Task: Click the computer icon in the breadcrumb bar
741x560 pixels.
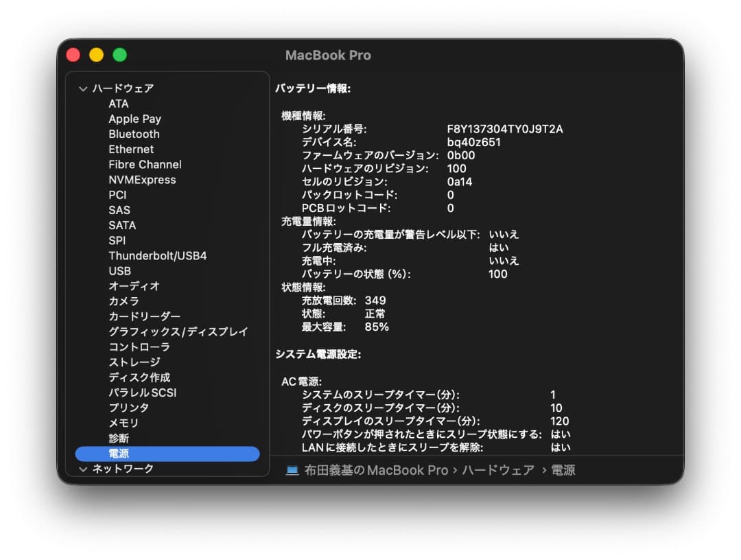Action: pos(291,469)
